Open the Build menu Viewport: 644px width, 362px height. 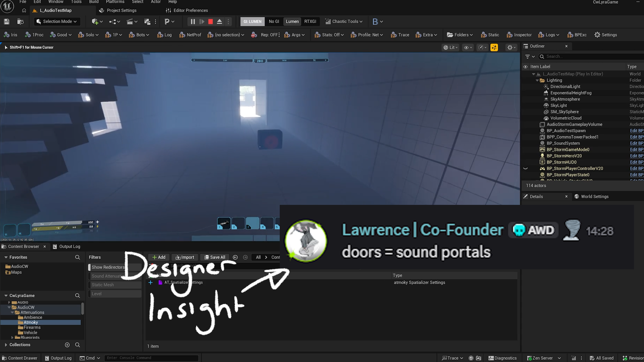(x=94, y=2)
